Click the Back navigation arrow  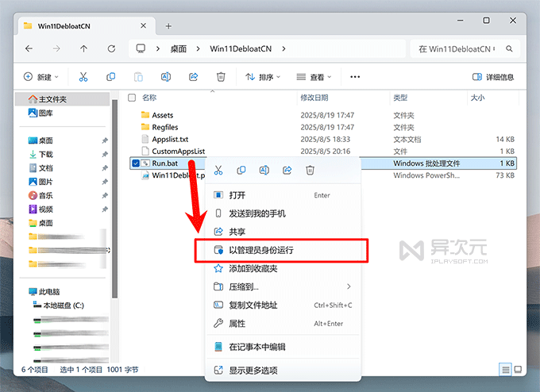point(29,49)
